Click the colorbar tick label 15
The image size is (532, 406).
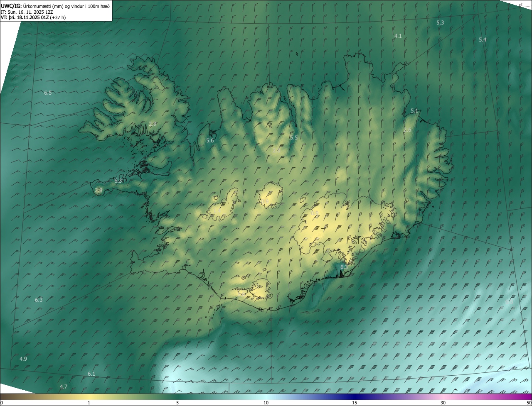[355, 403]
